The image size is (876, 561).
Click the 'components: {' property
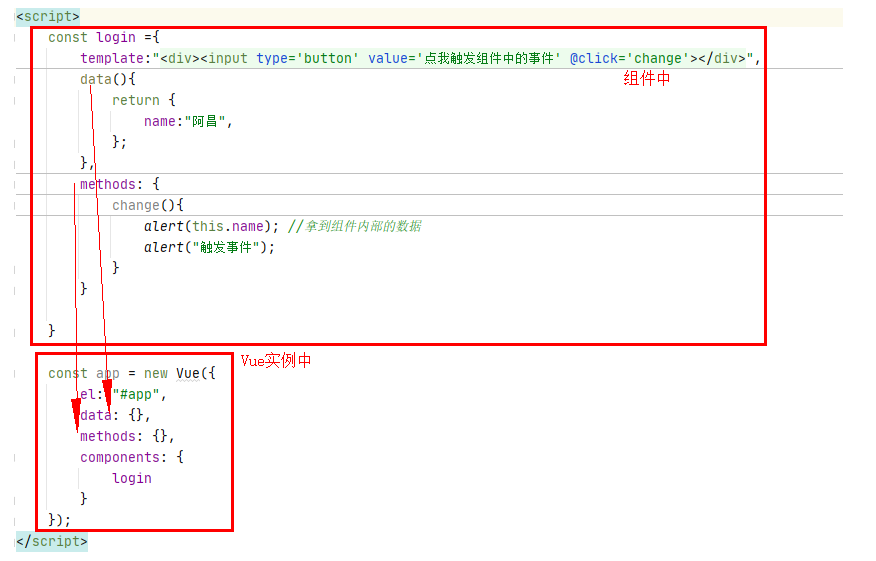pyautogui.click(x=132, y=458)
